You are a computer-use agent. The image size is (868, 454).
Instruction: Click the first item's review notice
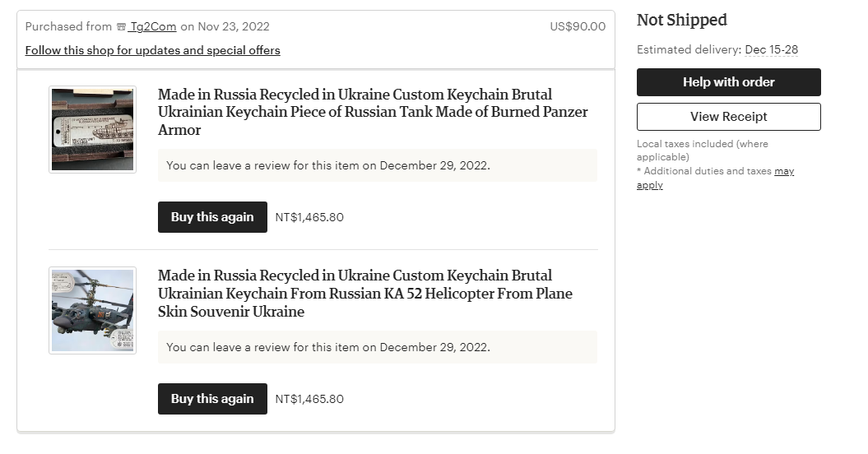tap(378, 165)
